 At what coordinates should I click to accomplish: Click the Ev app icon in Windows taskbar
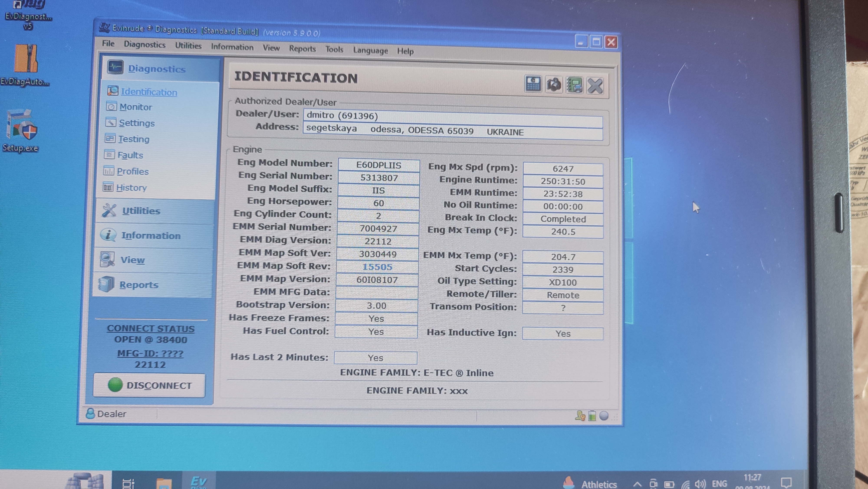click(x=199, y=481)
